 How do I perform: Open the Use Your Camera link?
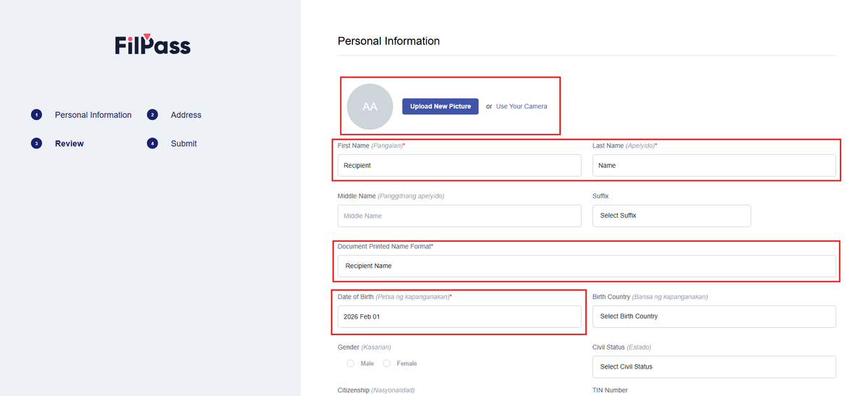[522, 106]
